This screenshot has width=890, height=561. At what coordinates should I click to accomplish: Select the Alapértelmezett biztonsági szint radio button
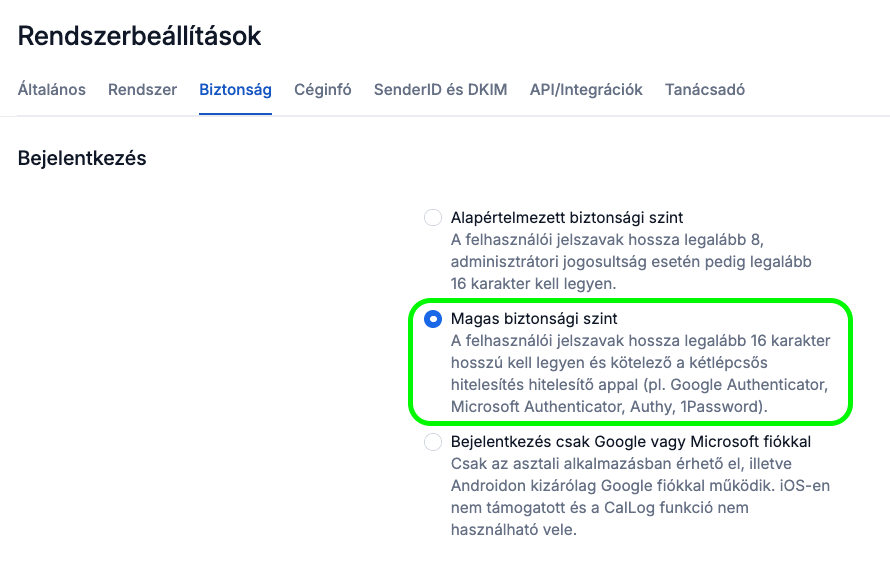433,218
